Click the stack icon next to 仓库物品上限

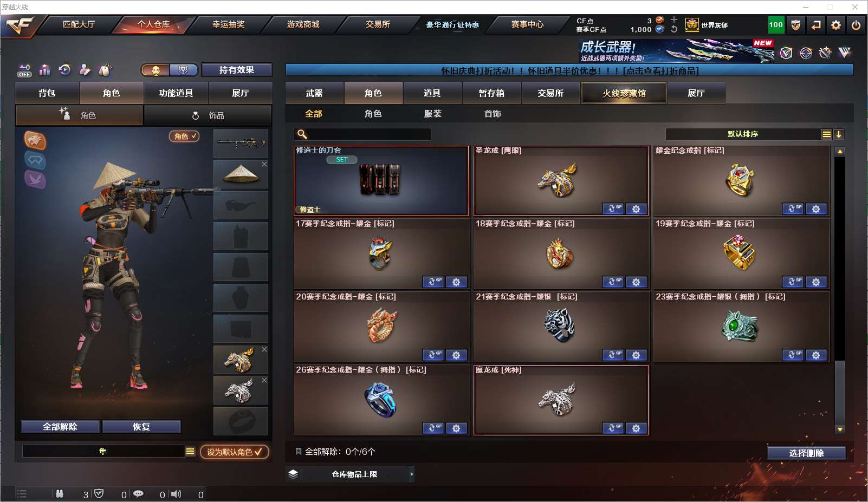coord(293,474)
